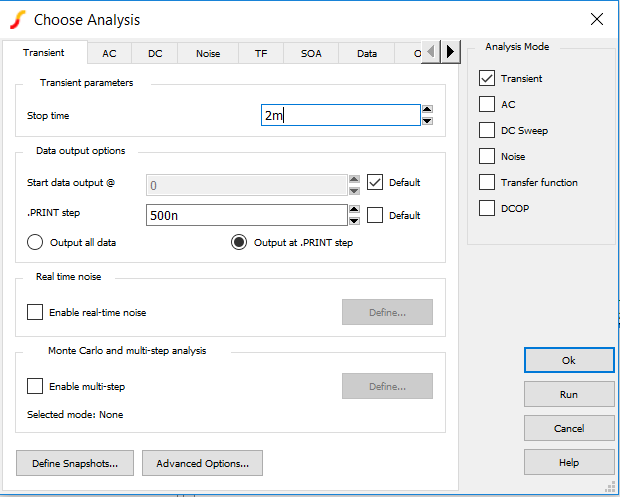Decrease .PRINT step with down arrow

point(353,221)
